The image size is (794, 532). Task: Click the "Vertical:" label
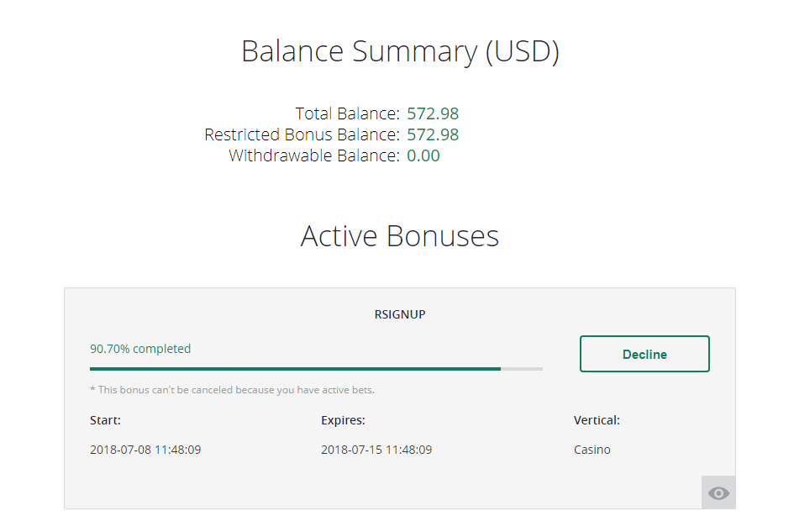coord(597,420)
